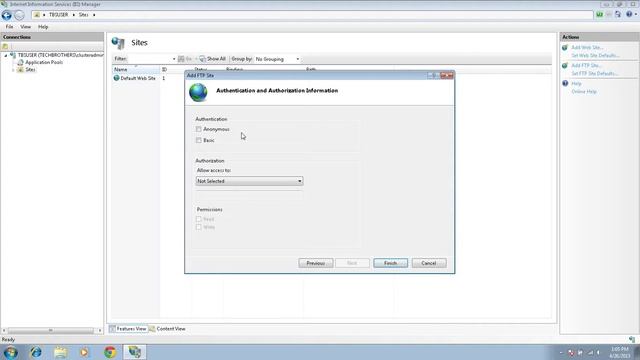Click the home icon in the address breadcrumb

pos(37,15)
